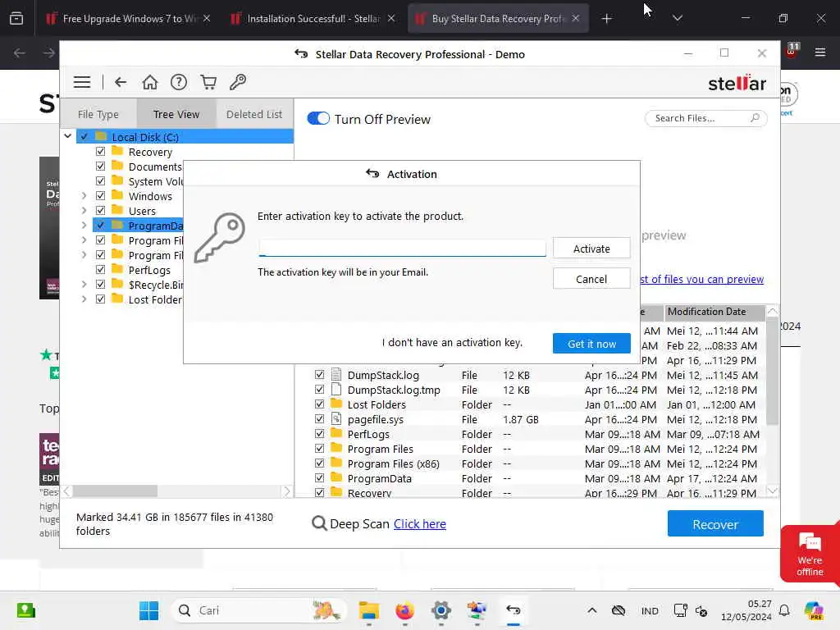
Task: Uncheck DumpStack.log file checkbox
Action: (319, 374)
